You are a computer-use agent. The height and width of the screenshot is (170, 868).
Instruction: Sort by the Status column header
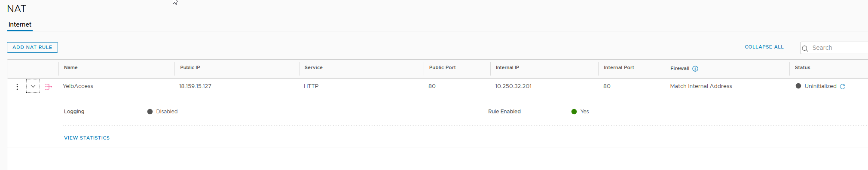click(x=802, y=67)
